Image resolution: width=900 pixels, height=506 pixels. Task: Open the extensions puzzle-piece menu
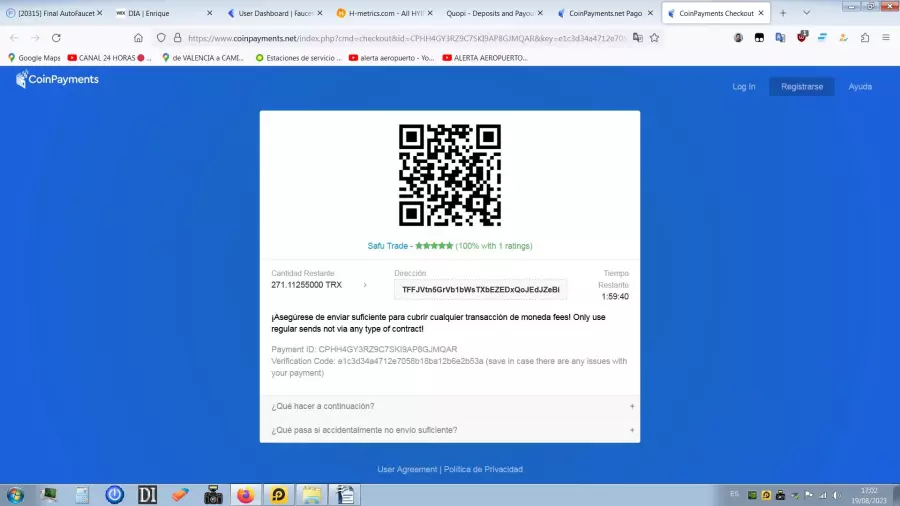click(865, 38)
